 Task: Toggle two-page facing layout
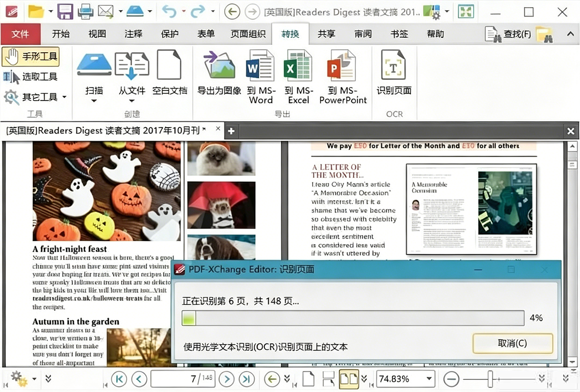pyautogui.click(x=349, y=378)
